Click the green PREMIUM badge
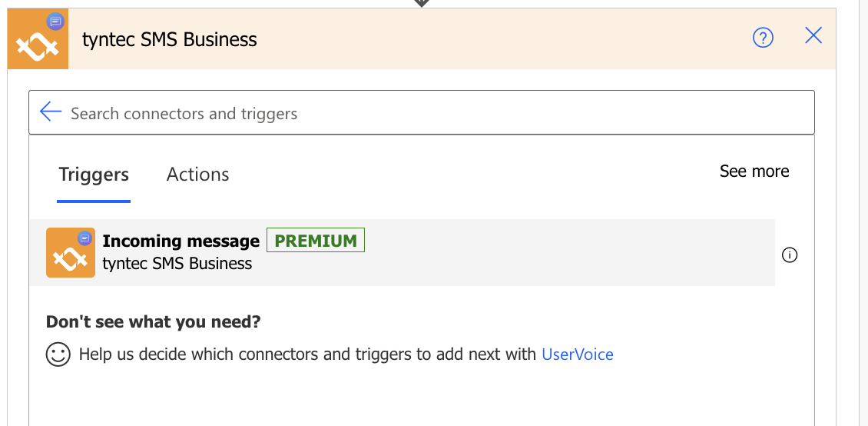This screenshot has width=868, height=426. [316, 240]
